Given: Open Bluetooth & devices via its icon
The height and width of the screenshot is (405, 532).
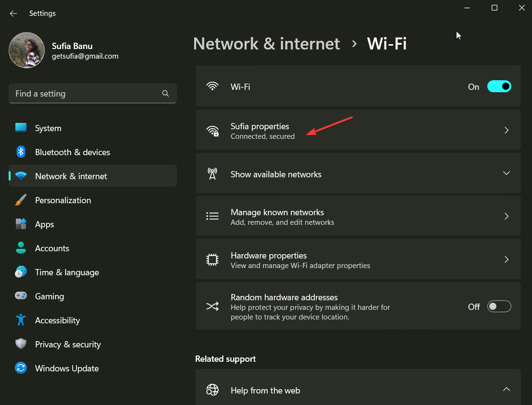Looking at the screenshot, I should [21, 152].
